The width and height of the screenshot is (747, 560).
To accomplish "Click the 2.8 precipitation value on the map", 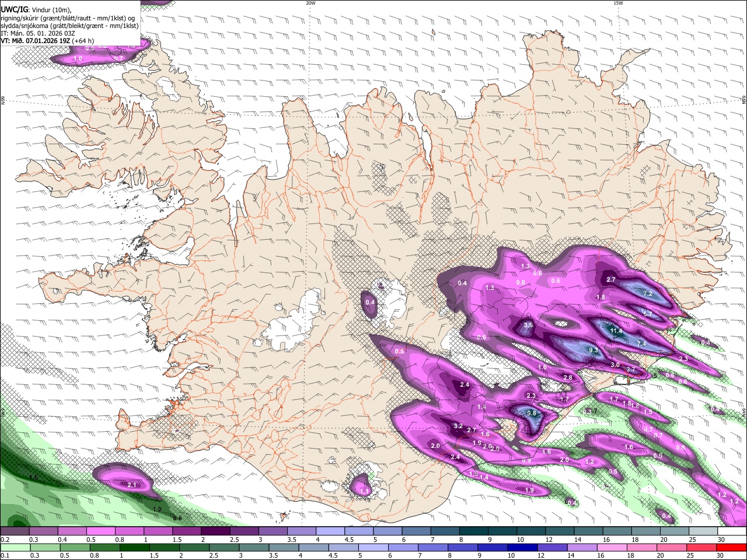I will tap(568, 377).
